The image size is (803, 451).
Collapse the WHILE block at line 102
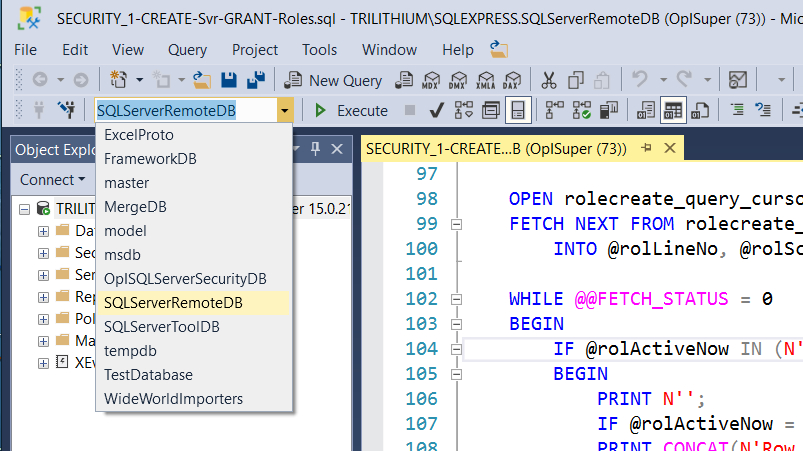[x=456, y=299]
